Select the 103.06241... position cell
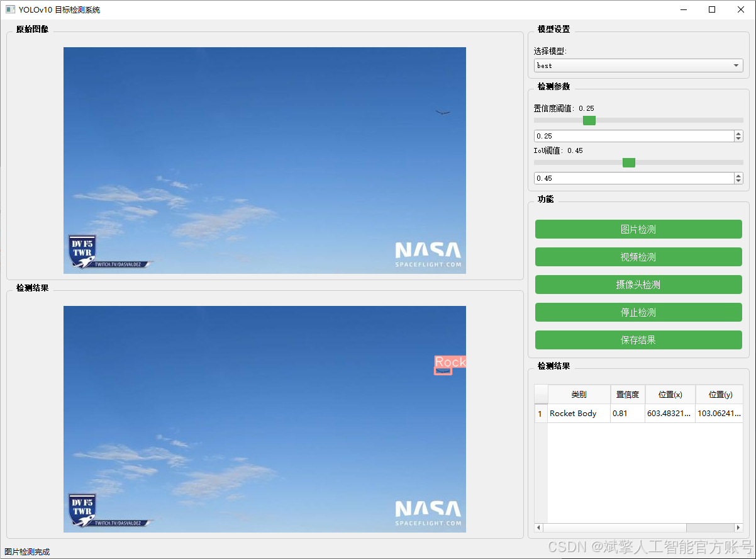The height and width of the screenshot is (559, 756). (720, 414)
